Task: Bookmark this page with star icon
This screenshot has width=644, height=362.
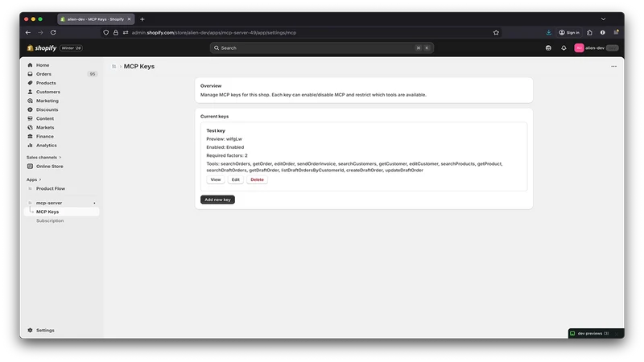Action: tap(496, 32)
